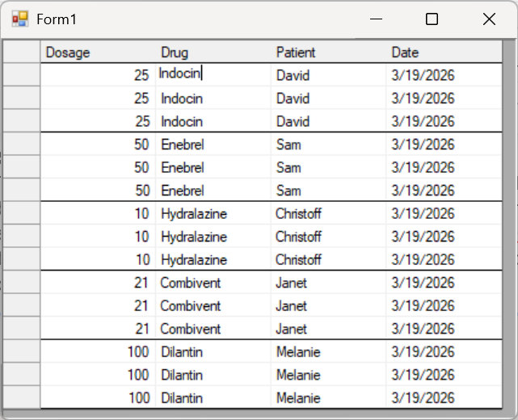Click the first Janet patient cell
The height and width of the screenshot is (420, 518).
[x=328, y=283]
